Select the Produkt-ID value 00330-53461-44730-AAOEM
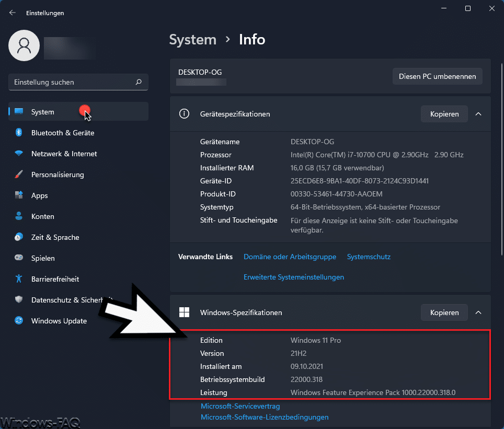Screen dimensions: 504x429 337,194
